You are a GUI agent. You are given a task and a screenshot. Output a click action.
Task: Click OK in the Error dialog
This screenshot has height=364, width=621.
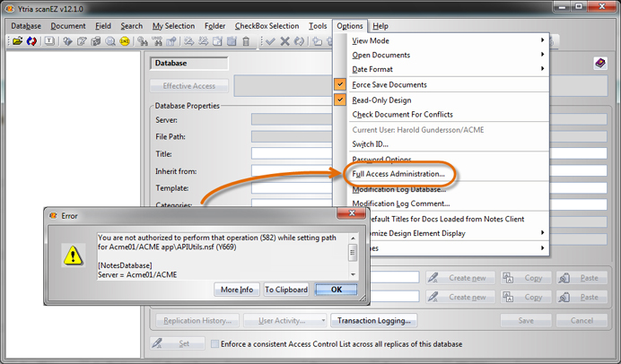click(337, 290)
